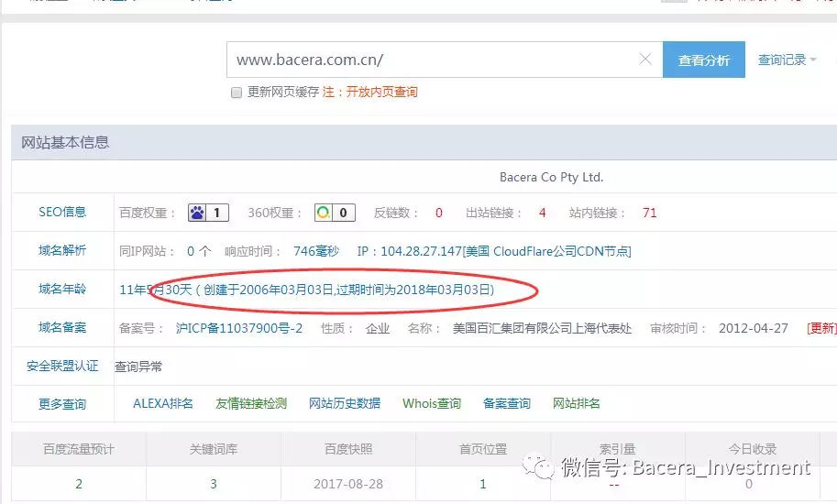Click the 查询异常 status text
This screenshot has width=837, height=504.
click(x=138, y=367)
